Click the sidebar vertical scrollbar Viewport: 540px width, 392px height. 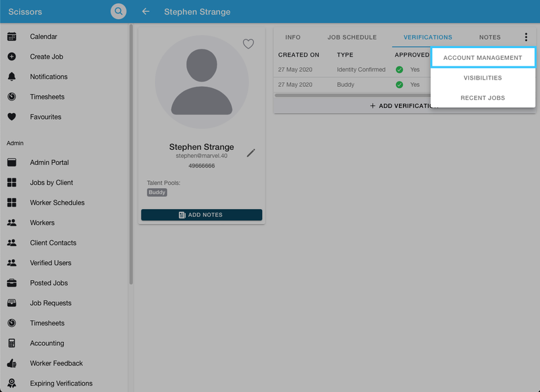coord(131,155)
